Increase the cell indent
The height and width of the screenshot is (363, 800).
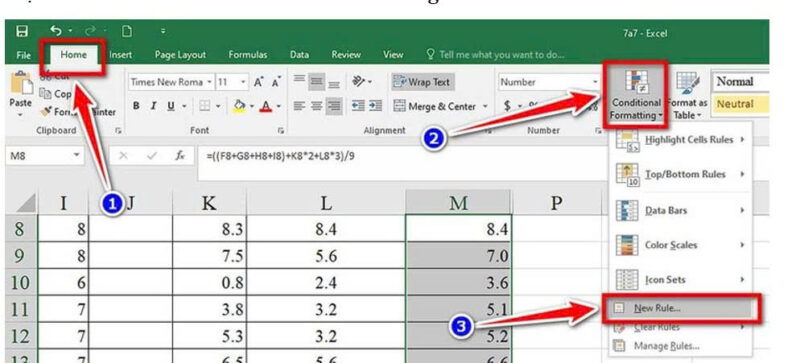click(x=376, y=106)
